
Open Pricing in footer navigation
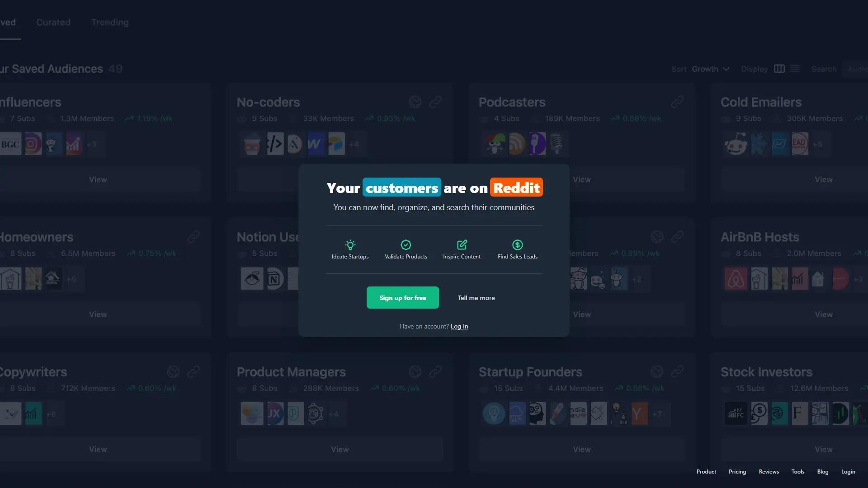(737, 471)
